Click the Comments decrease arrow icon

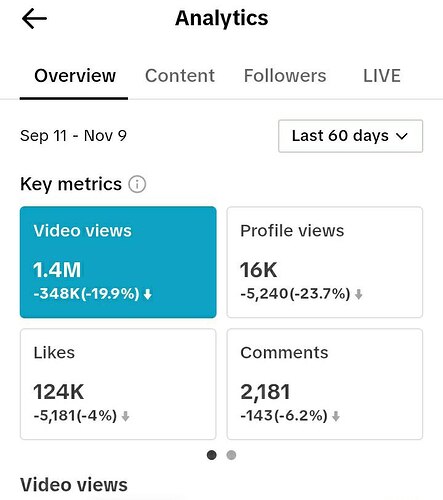[336, 416]
